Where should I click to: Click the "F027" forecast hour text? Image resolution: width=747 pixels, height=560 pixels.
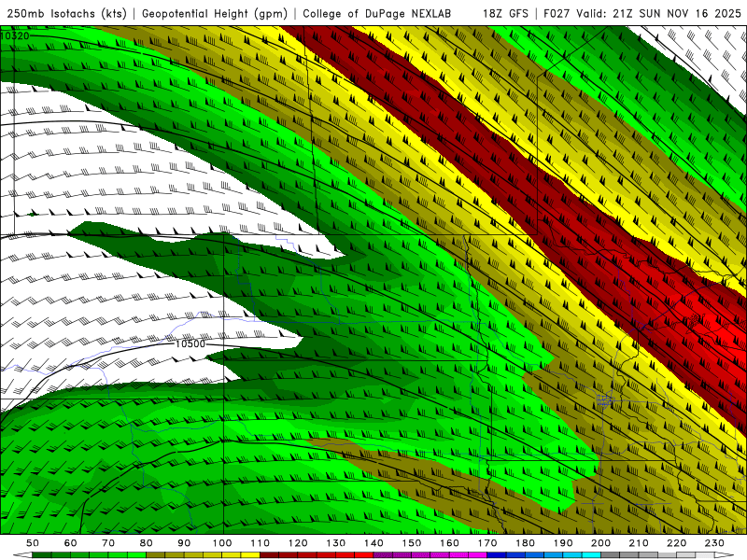click(x=557, y=13)
